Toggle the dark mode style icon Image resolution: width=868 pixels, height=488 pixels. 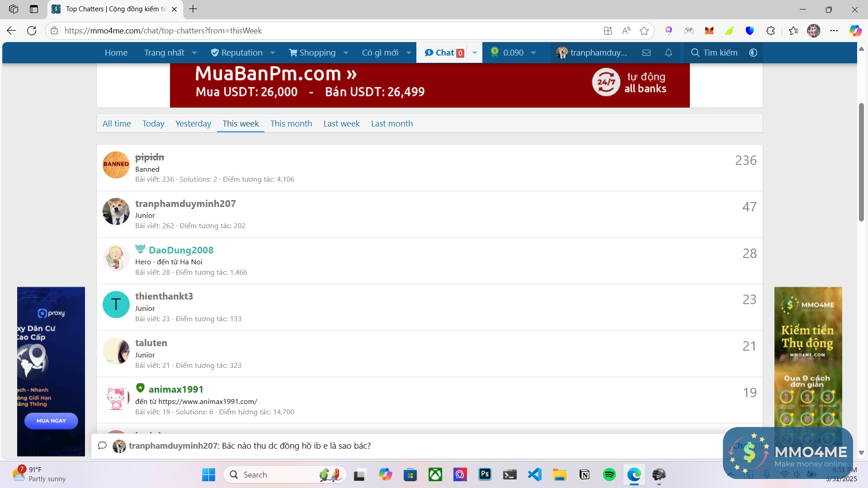click(753, 53)
